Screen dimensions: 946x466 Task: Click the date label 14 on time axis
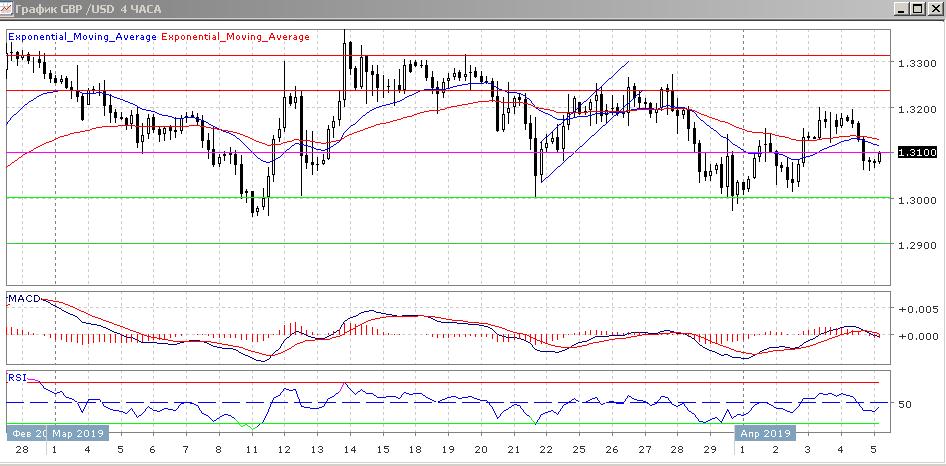[x=350, y=451]
